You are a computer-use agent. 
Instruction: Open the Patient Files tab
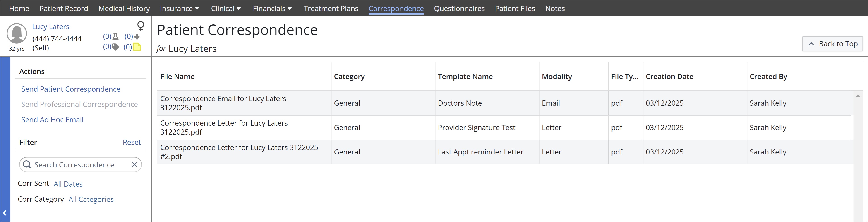point(515,8)
